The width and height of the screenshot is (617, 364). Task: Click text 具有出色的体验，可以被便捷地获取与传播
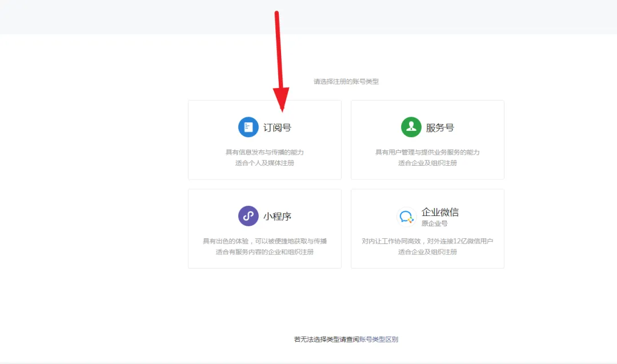[x=265, y=241]
